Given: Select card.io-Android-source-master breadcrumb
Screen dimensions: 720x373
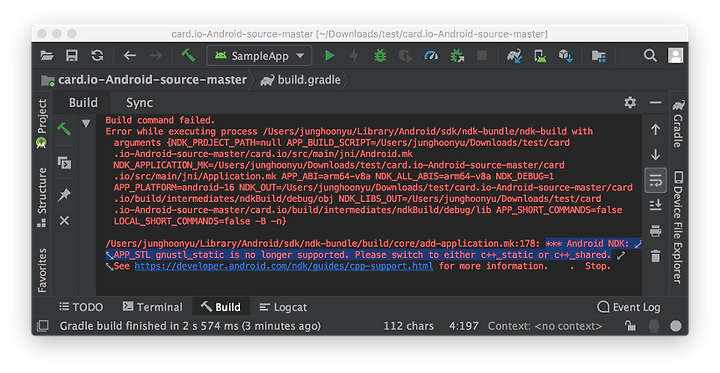Looking at the screenshot, I should [144, 80].
